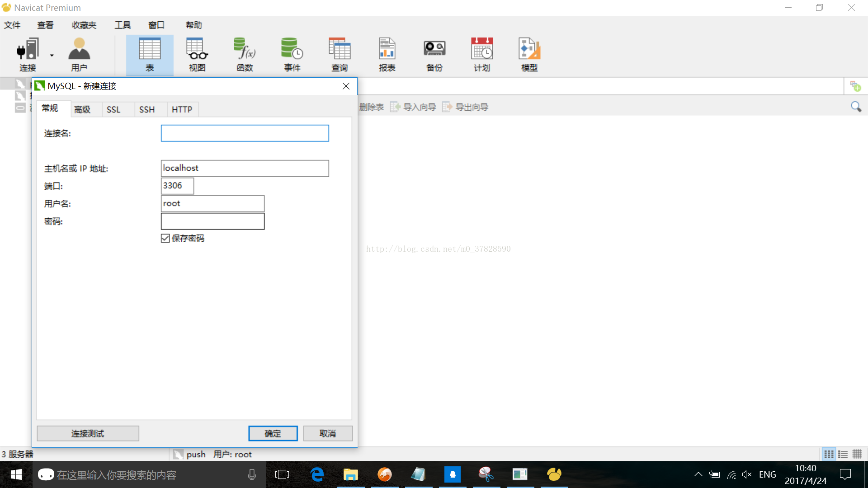Click the 连接测试 button
This screenshot has height=488, width=868.
tap(88, 433)
